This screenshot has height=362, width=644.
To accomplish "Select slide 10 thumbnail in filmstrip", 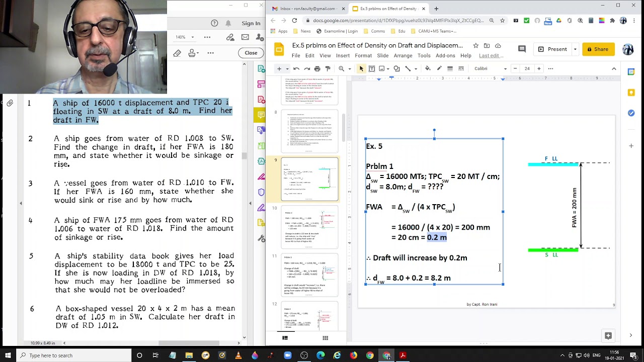I will click(309, 227).
